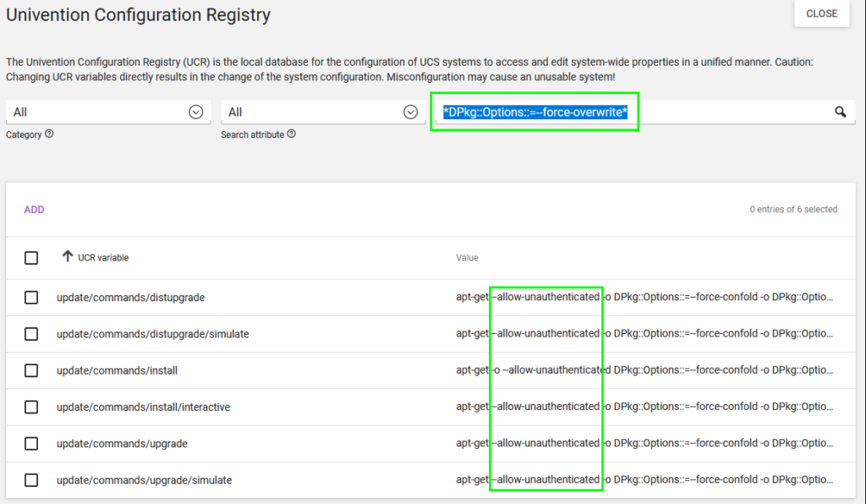Expand the Category dropdown
This screenshot has height=504, width=866.
196,112
